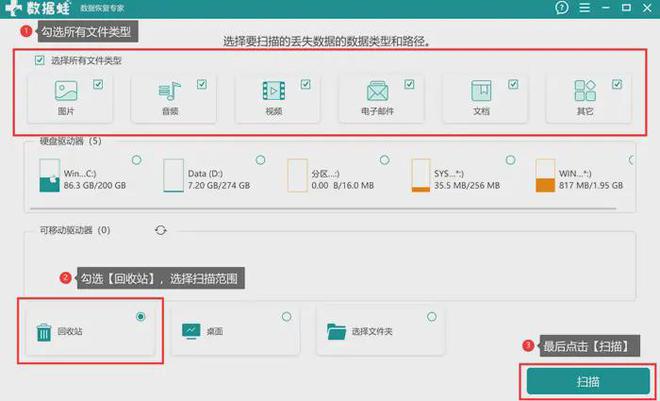Screen dimensions: 660x401
Task: Select the 选择文件夹 radio button
Action: tap(432, 316)
